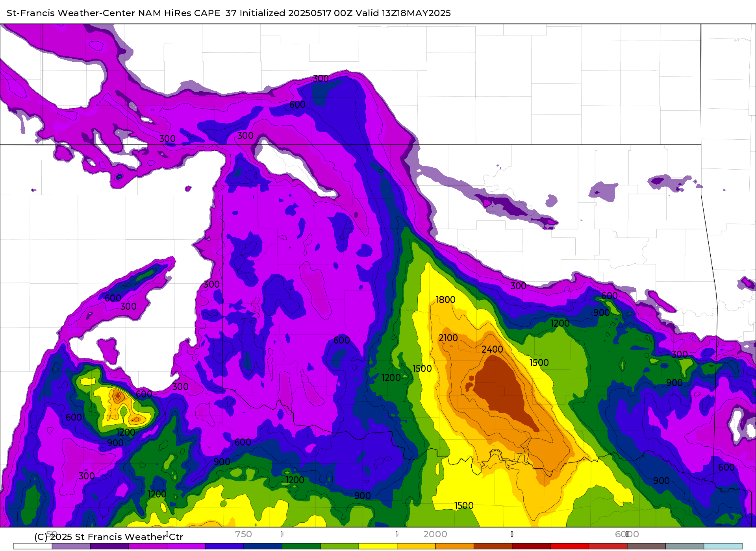
Task: Click the dark maroon red legend swatch
Action: [531, 546]
